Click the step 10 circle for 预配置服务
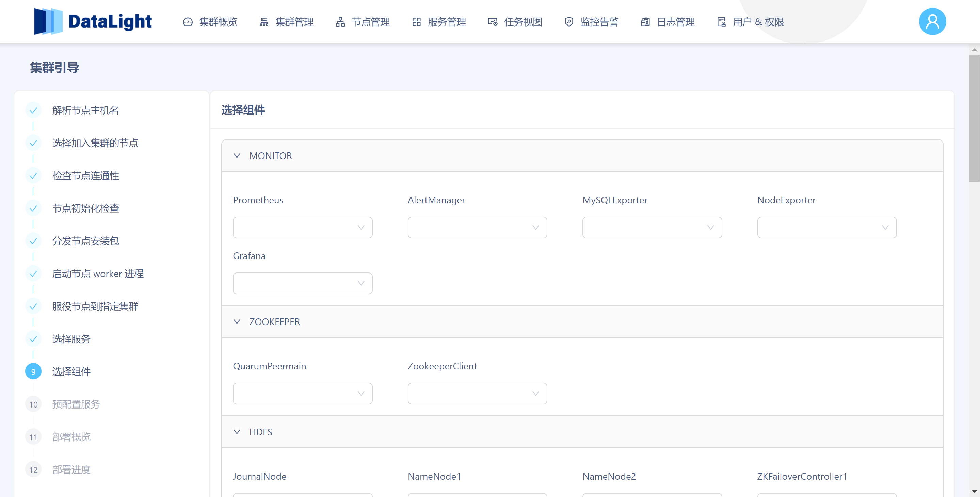The width and height of the screenshot is (980, 497). (x=33, y=404)
